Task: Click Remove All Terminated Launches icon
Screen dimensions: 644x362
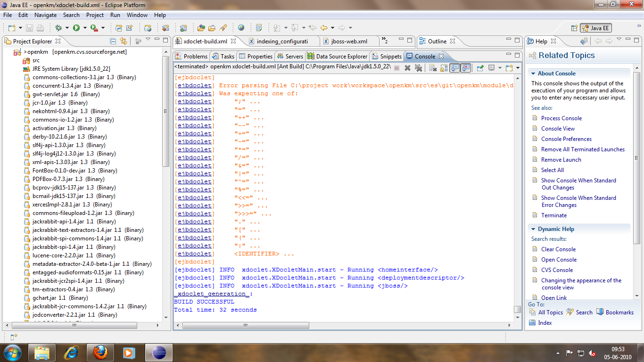Action: click(418, 68)
